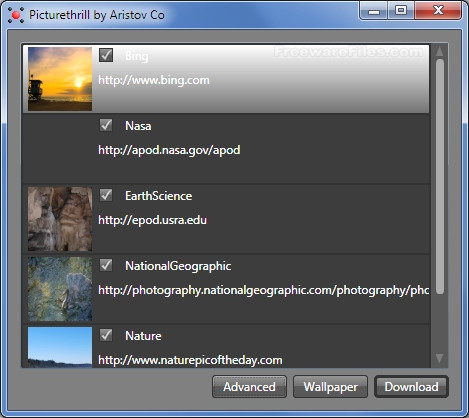469x418 pixels.
Task: Maximize the Picturethrill window
Action: click(401, 11)
